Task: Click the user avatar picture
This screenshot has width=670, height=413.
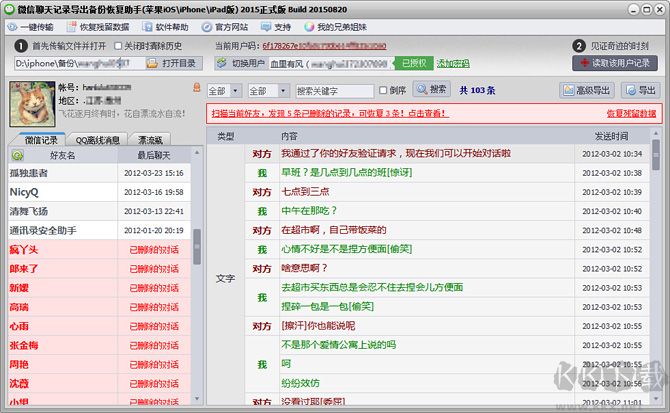Action: [x=30, y=102]
